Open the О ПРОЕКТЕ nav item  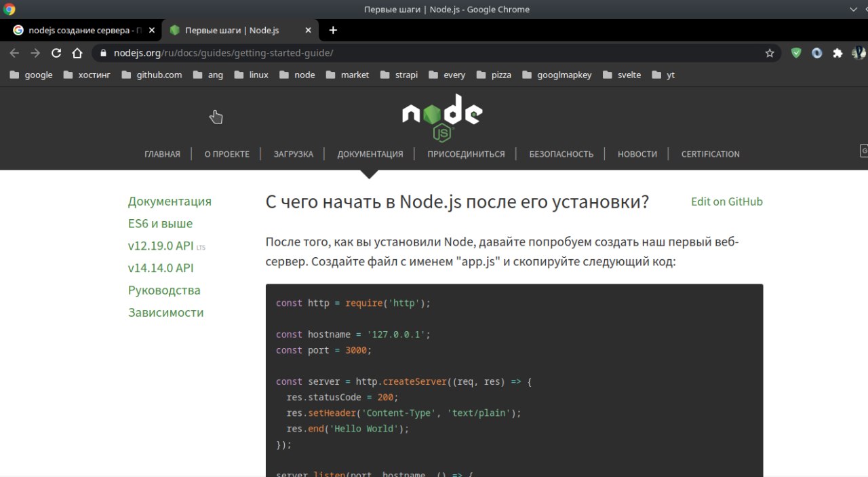(227, 154)
